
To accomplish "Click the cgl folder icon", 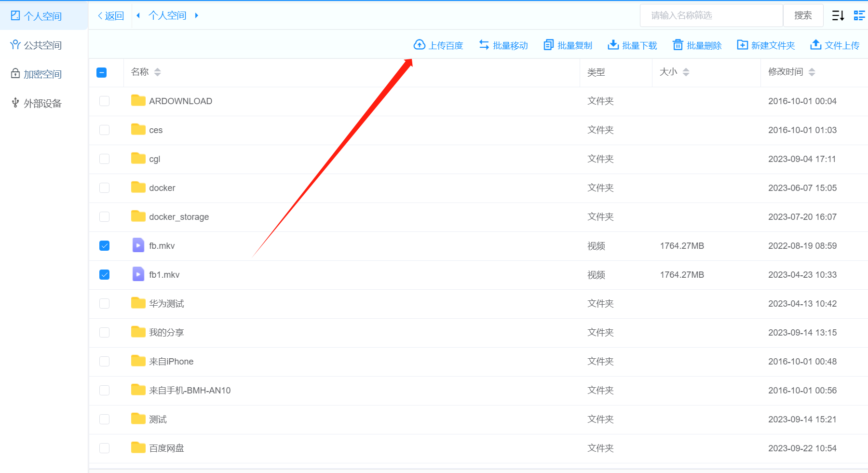I will pyautogui.click(x=138, y=158).
